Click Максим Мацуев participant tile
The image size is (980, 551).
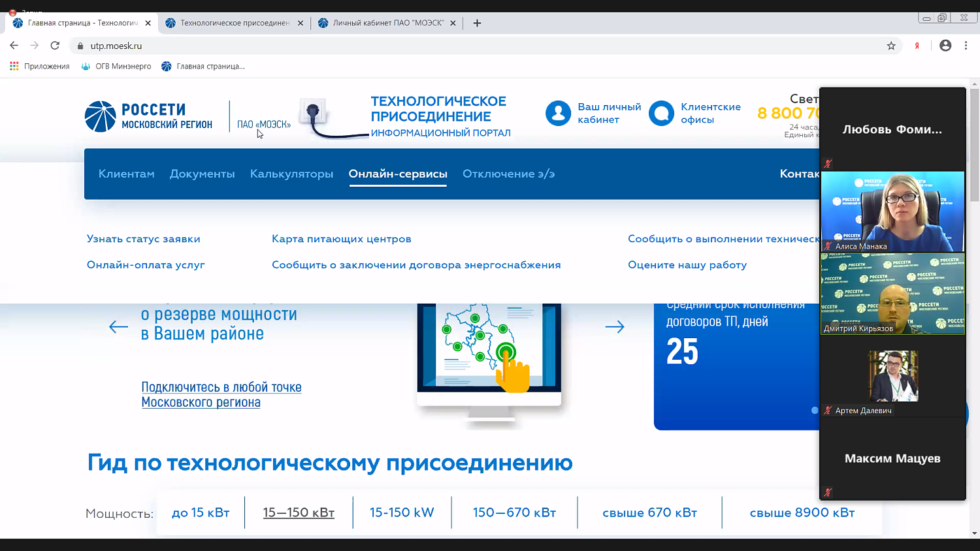coord(892,458)
